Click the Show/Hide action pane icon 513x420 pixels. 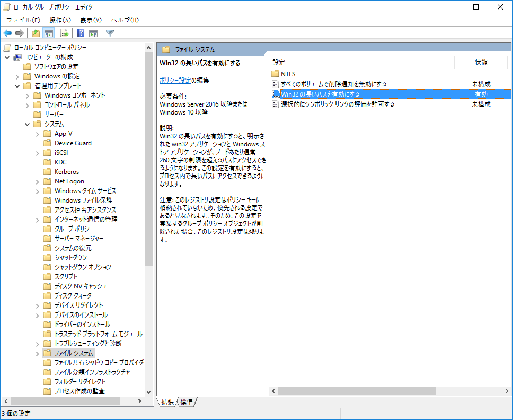pyautogui.click(x=93, y=33)
